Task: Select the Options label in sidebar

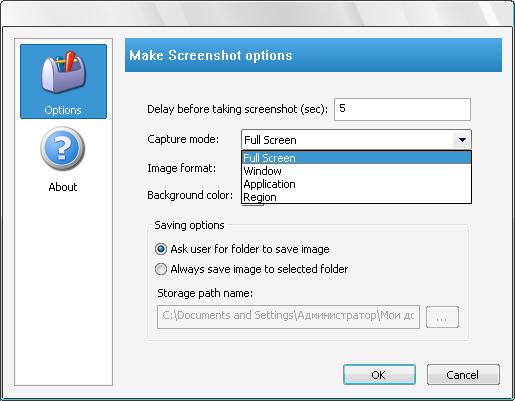Action: click(x=63, y=110)
